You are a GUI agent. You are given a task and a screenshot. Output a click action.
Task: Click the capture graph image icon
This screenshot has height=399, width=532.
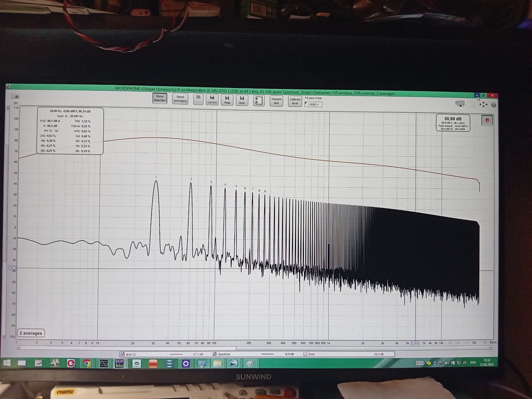coord(16,96)
